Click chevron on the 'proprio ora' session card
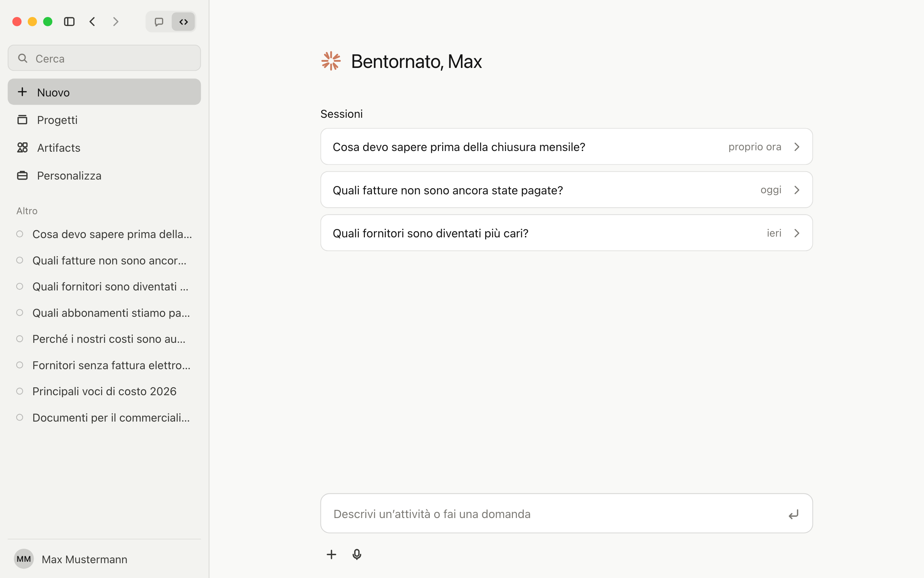The width and height of the screenshot is (924, 578). [797, 147]
